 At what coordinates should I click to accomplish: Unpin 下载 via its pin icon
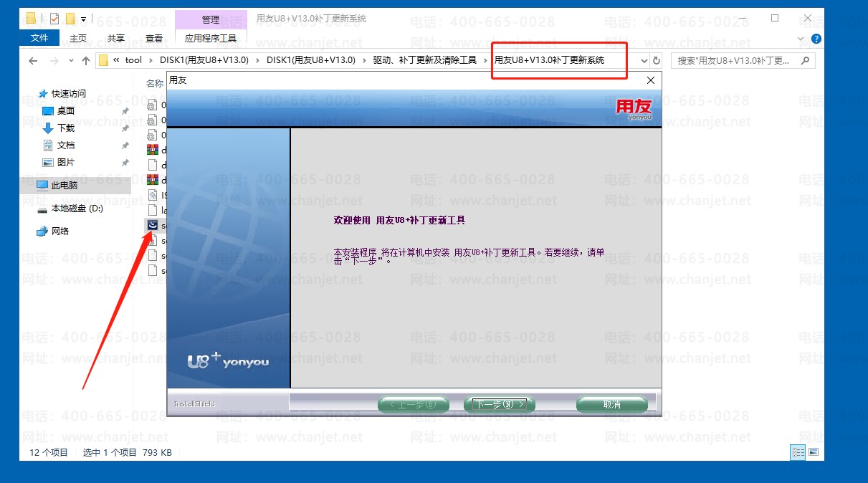pyautogui.click(x=125, y=128)
